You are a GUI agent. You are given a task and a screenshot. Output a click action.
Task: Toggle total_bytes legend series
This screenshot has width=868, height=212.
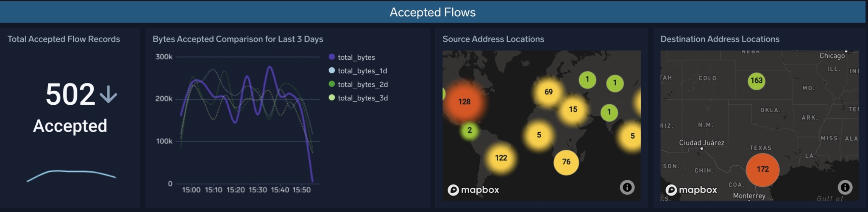[352, 57]
